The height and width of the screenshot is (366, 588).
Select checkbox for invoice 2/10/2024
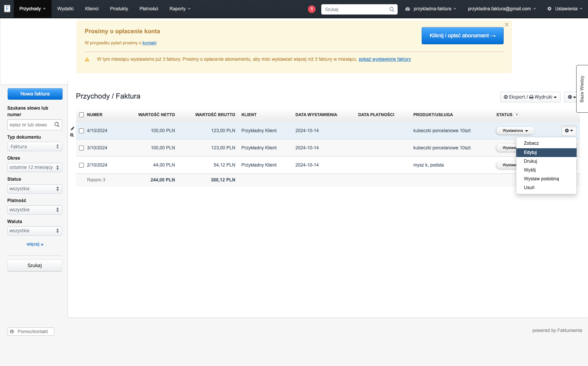coord(81,165)
